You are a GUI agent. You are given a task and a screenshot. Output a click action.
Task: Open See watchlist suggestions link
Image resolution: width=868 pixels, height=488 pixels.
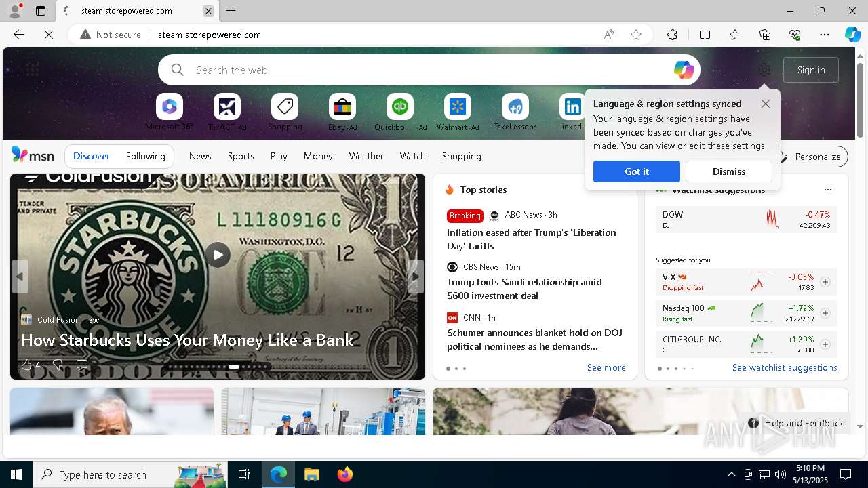pyautogui.click(x=785, y=367)
